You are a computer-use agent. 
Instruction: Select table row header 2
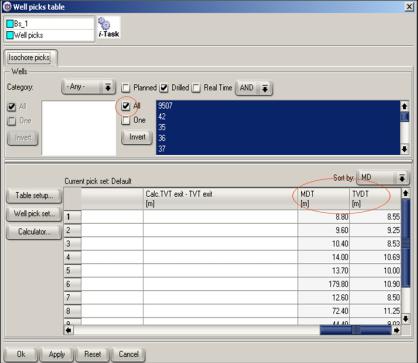pos(72,230)
